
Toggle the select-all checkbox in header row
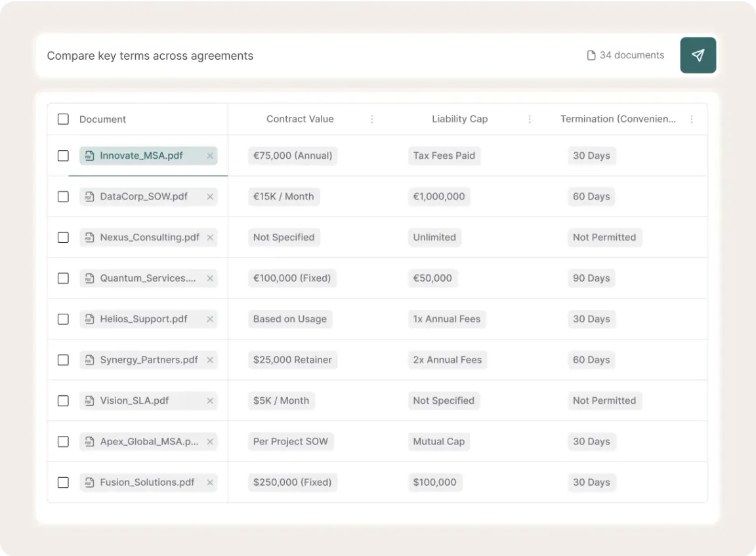click(x=63, y=119)
